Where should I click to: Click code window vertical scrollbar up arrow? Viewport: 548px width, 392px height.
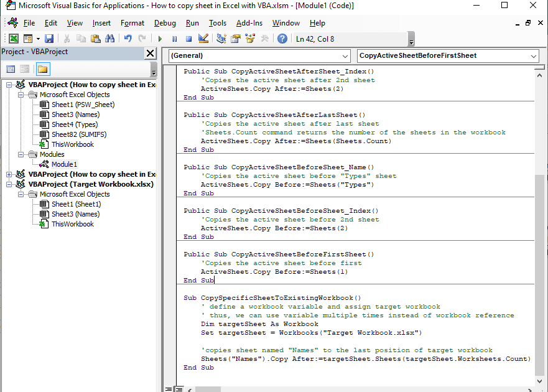coord(540,75)
